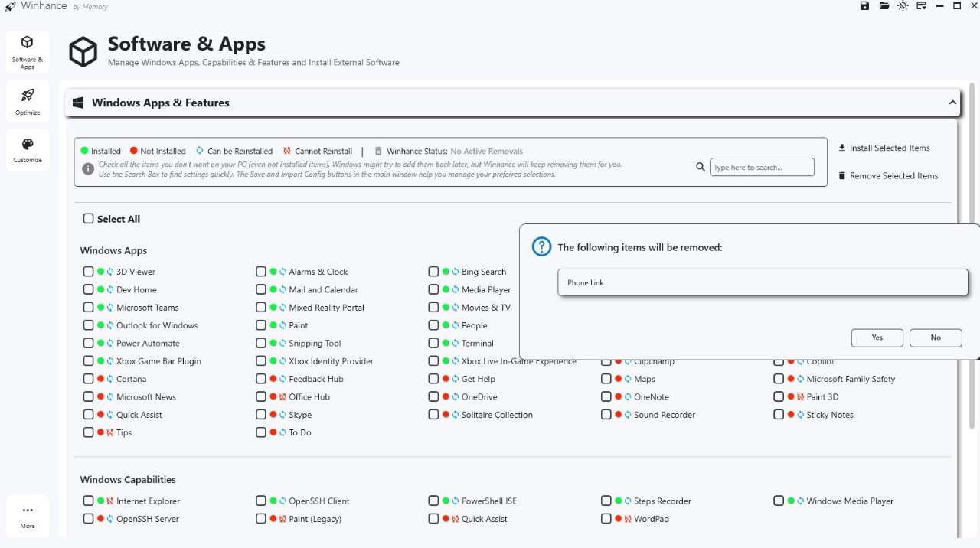Screen dimensions: 980x548
Task: Tick the Microsoft Teams checkbox
Action: 89,307
